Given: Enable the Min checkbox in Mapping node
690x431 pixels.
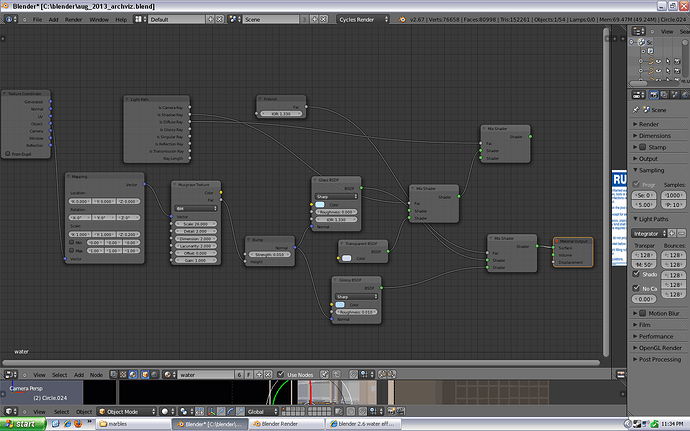Looking at the screenshot, I should 71,242.
